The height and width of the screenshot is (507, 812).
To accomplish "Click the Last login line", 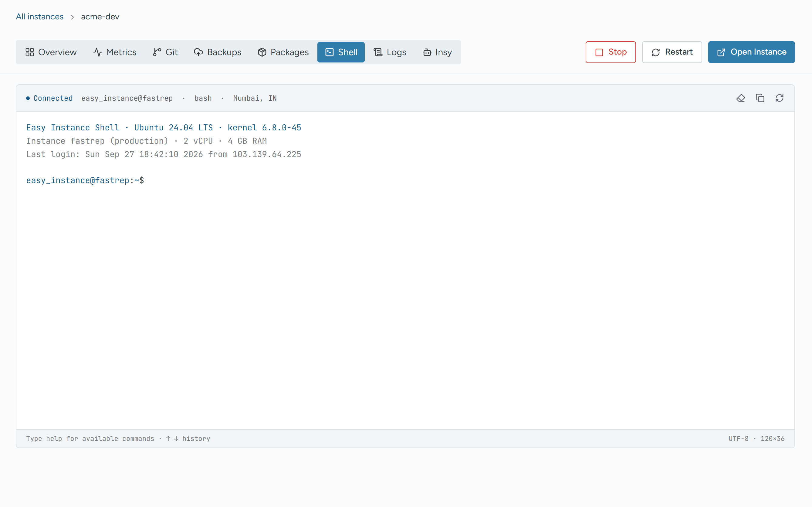I will tap(164, 154).
